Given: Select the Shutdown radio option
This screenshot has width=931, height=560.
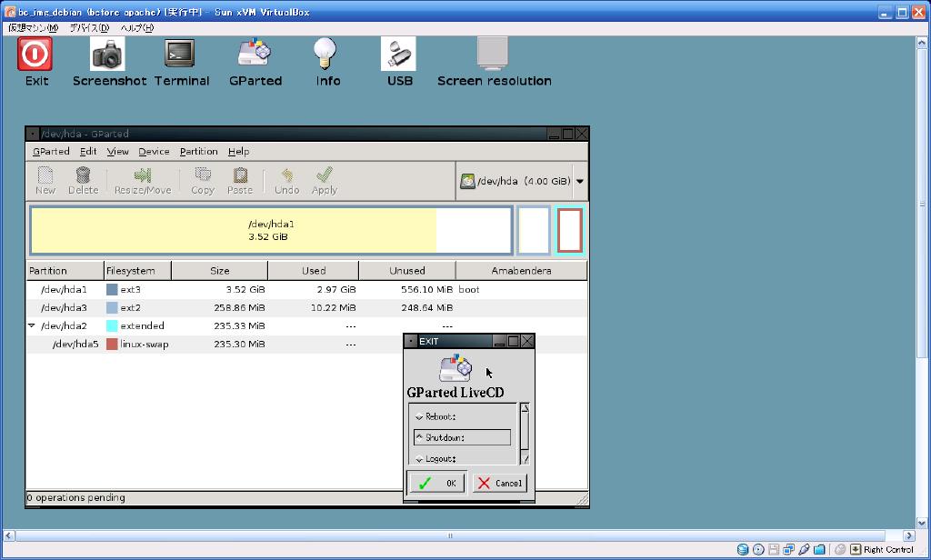Looking at the screenshot, I should 462,437.
